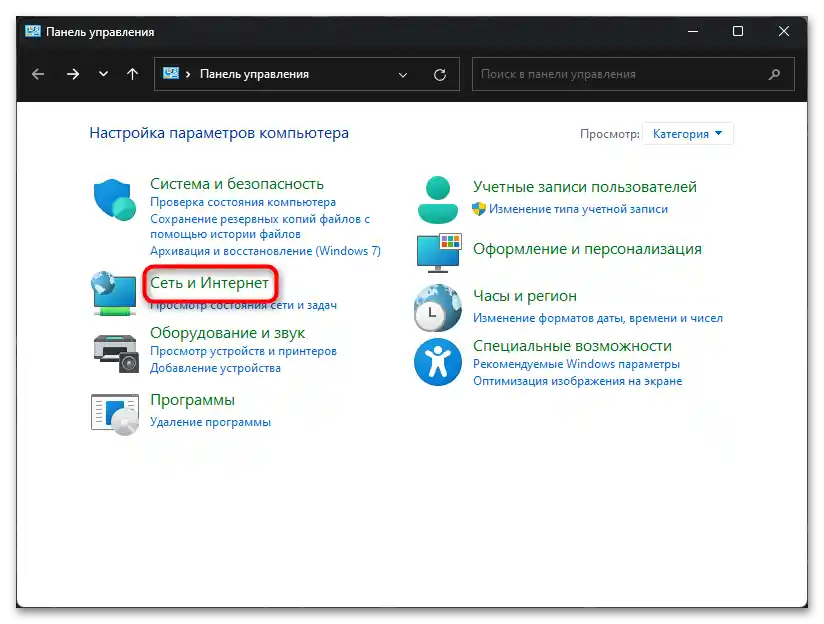
Task: Open Специальные возможности category
Action: pyautogui.click(x=572, y=346)
